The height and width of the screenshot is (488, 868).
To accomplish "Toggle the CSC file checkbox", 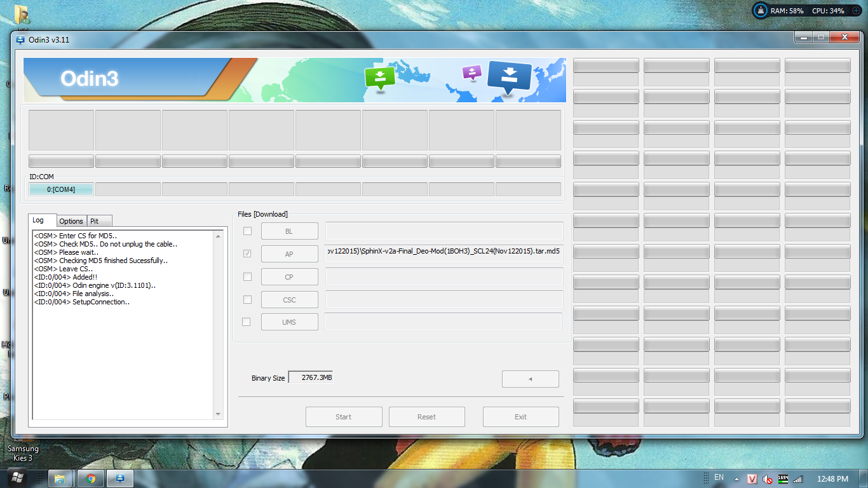I will pos(247,299).
